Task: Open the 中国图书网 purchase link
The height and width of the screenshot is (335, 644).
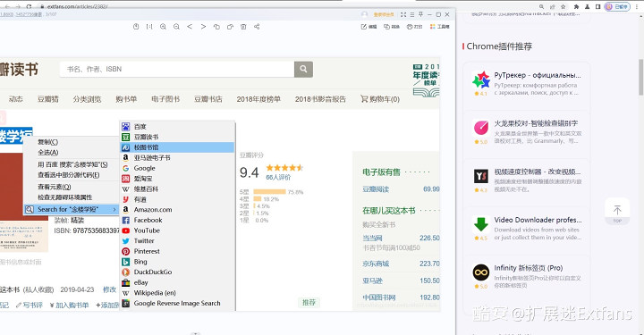Action: [379, 297]
